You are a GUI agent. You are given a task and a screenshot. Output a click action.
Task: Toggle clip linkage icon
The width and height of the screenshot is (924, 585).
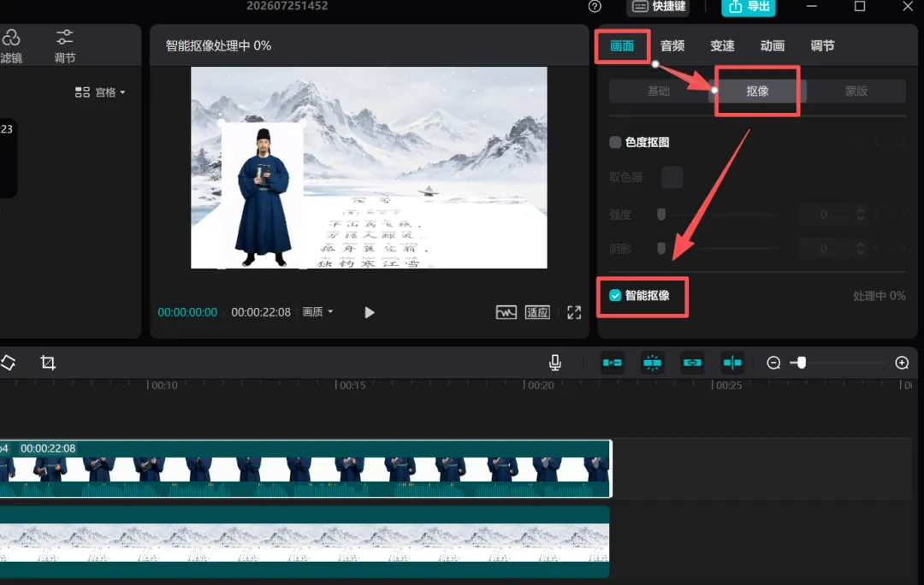pyautogui.click(x=692, y=363)
